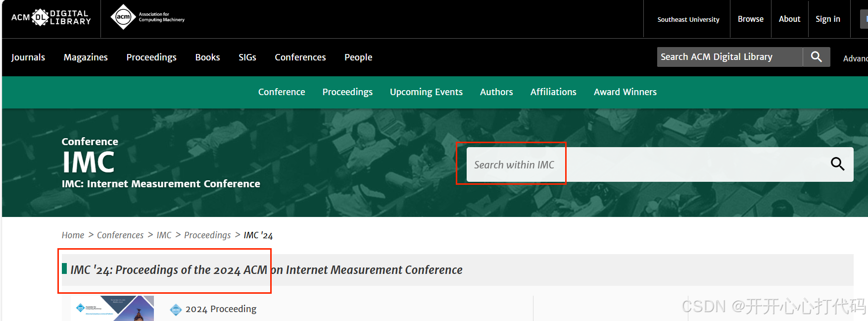868x321 pixels.
Task: Click the Conferences breadcrumb link
Action: [120, 235]
